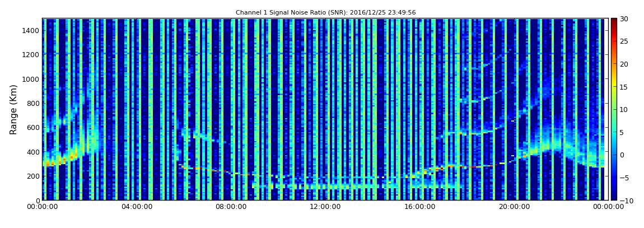Click the 20:00:00 time axis label
644x228 pixels.
tap(514, 207)
